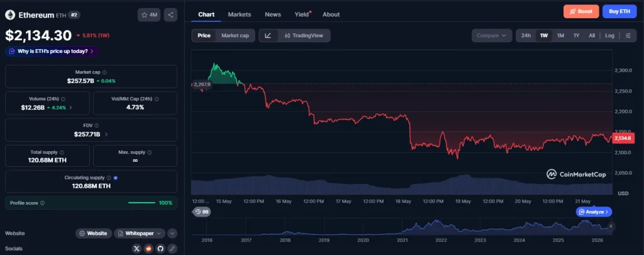The width and height of the screenshot is (644, 255).
Task: Open the Chart tab
Action: [x=206, y=14]
